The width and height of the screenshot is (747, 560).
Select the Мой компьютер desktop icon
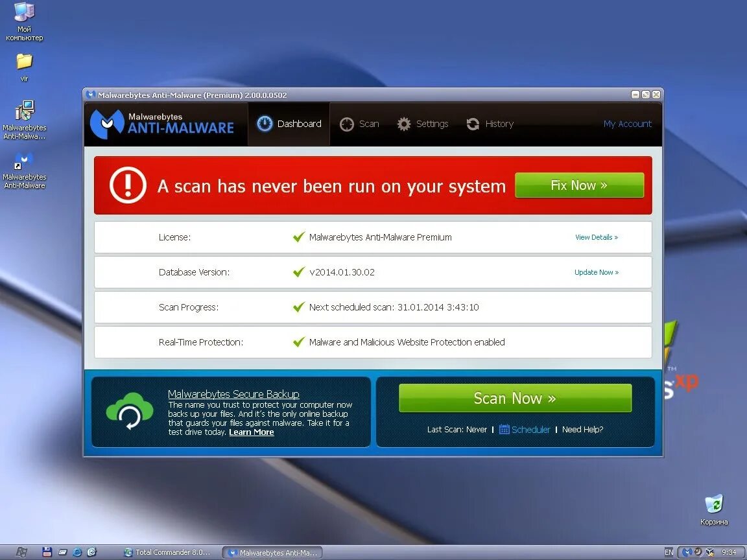pyautogui.click(x=24, y=21)
